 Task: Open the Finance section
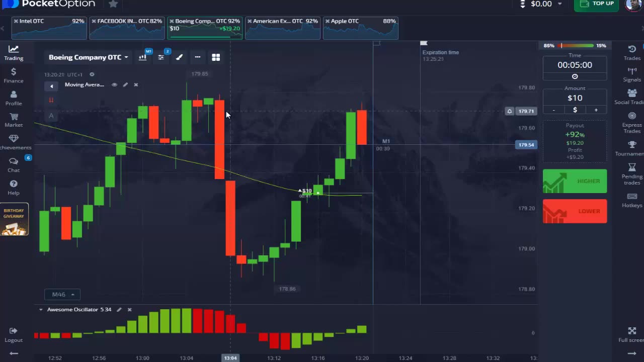[x=14, y=75]
